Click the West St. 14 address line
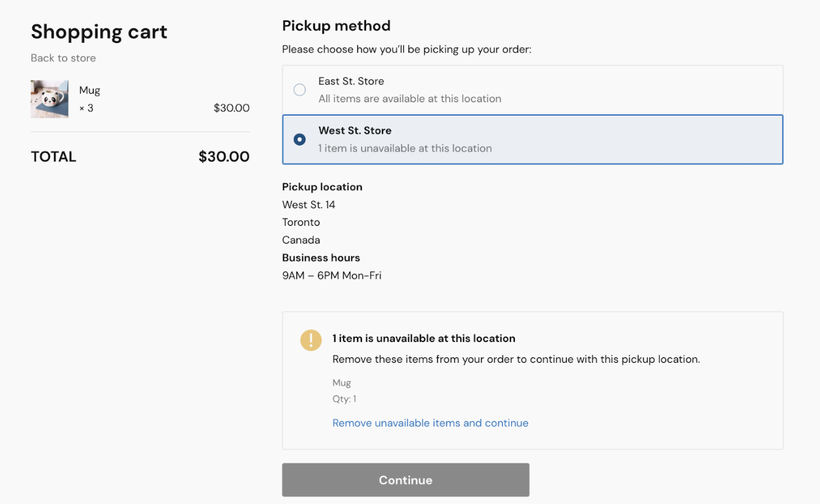The image size is (820, 504). [x=309, y=205]
